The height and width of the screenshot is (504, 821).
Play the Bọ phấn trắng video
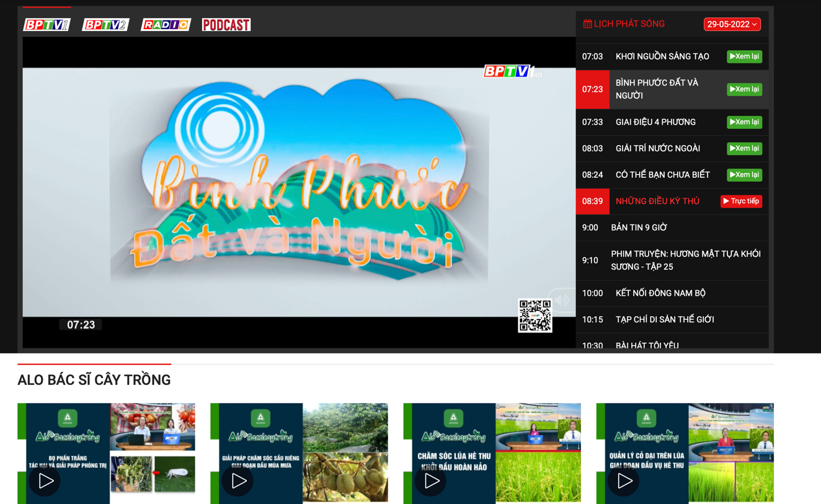45,480
